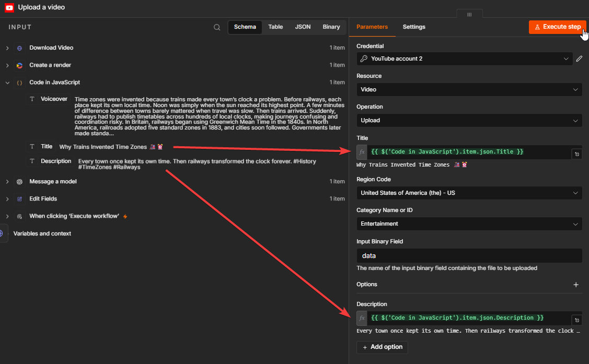The height and width of the screenshot is (364, 589).
Task: Click the Variables and context globe icon
Action: pyautogui.click(x=2, y=233)
